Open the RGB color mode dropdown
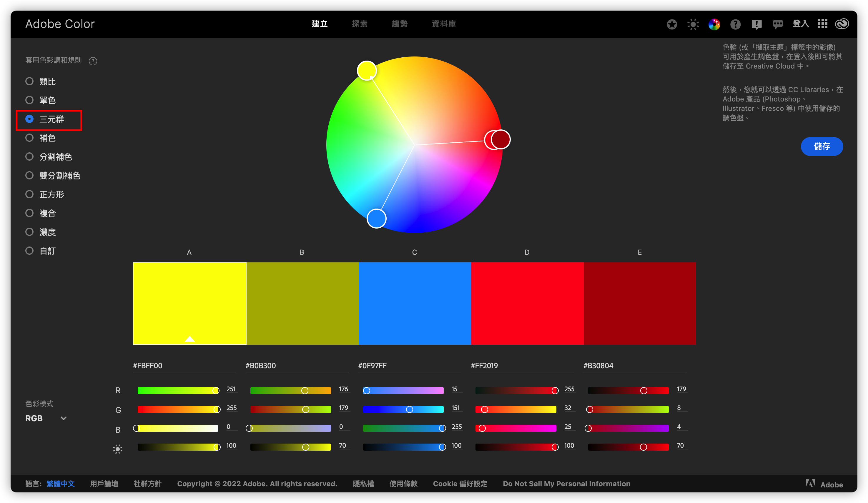This screenshot has height=503, width=868. pos(46,418)
